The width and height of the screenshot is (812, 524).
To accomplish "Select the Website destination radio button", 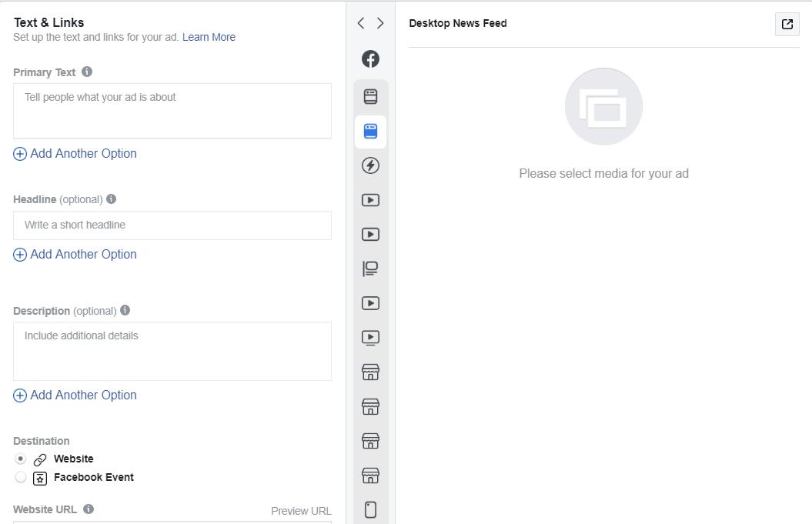I will (x=21, y=459).
